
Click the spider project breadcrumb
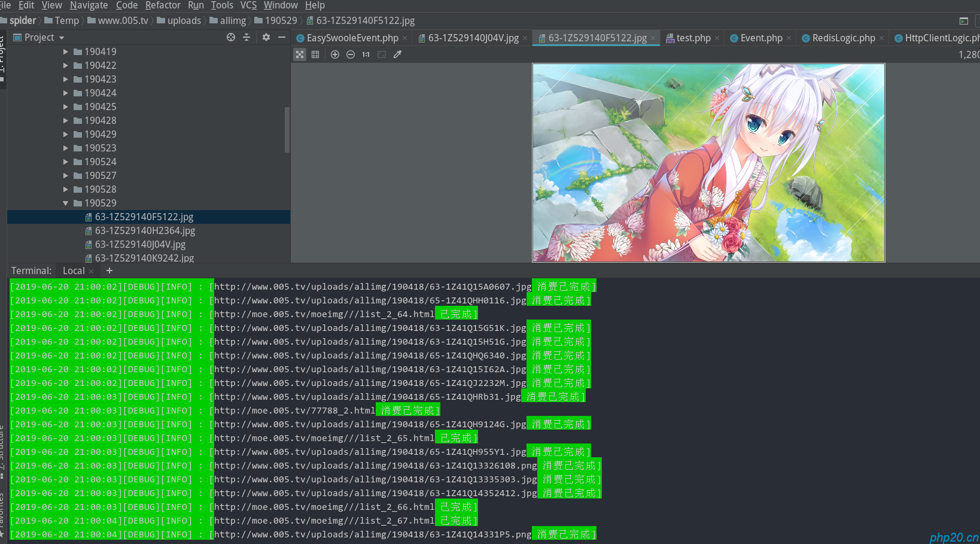[x=19, y=20]
